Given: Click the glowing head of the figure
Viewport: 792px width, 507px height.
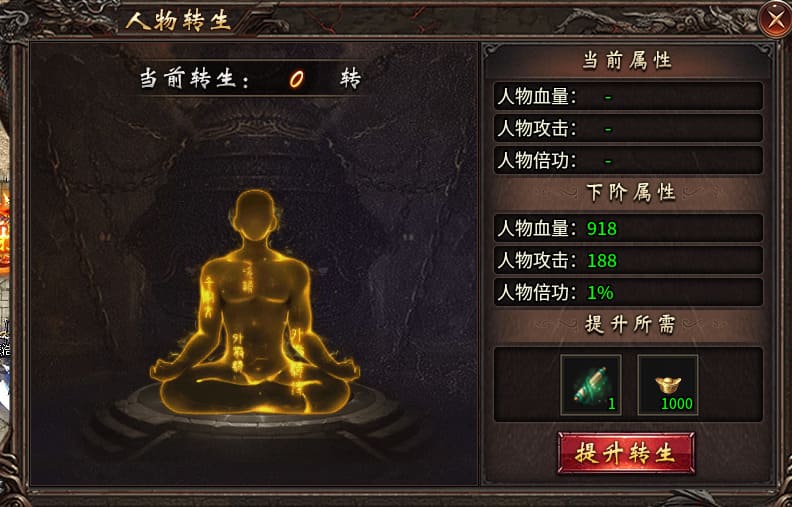Looking at the screenshot, I should click(x=256, y=216).
